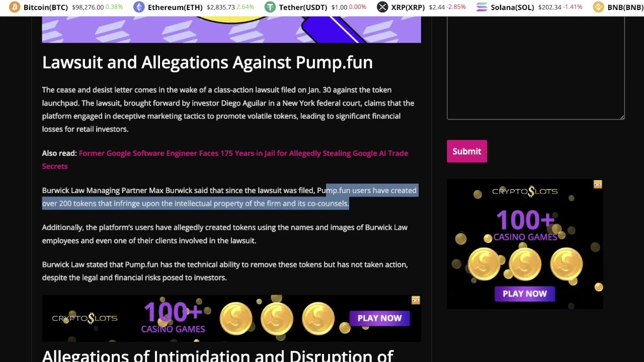Click CryptoSlots logo in sidebar ad

click(x=525, y=192)
